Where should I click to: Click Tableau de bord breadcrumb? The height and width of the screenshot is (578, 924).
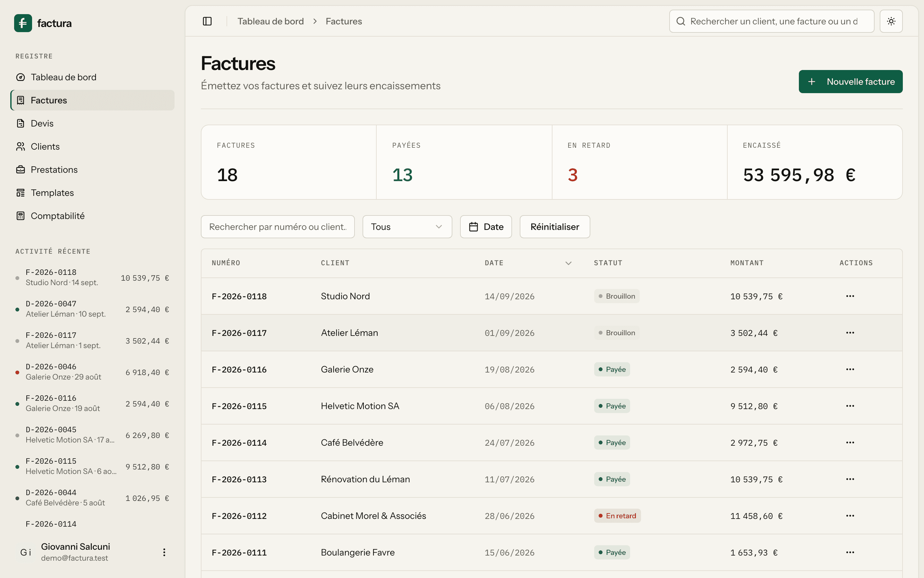point(270,22)
